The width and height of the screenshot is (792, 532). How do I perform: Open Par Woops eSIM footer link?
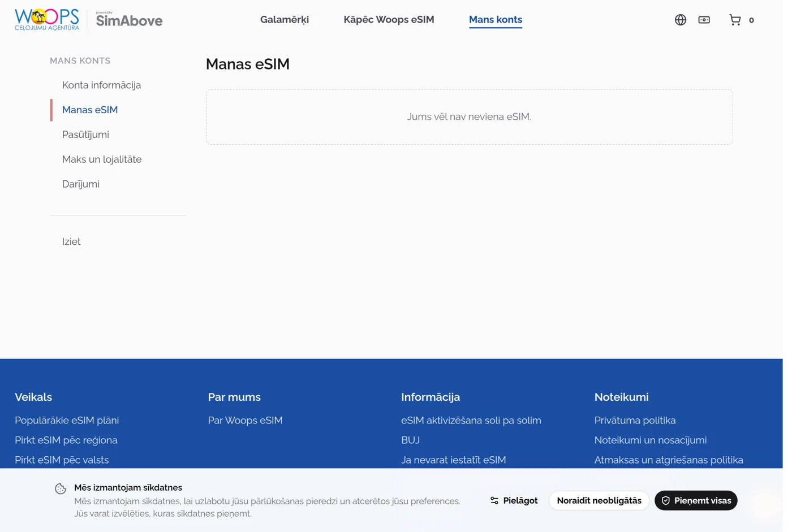click(245, 420)
